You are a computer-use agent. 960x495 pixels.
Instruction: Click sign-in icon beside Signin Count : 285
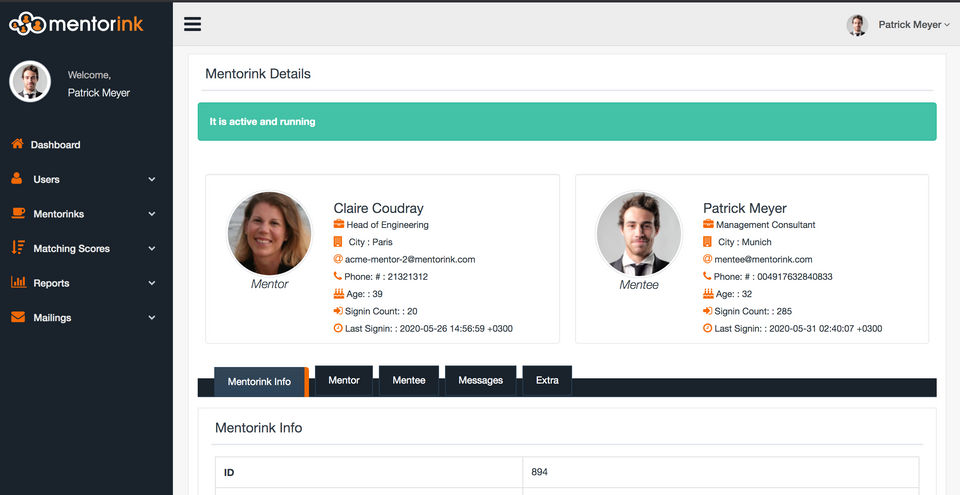click(x=708, y=311)
